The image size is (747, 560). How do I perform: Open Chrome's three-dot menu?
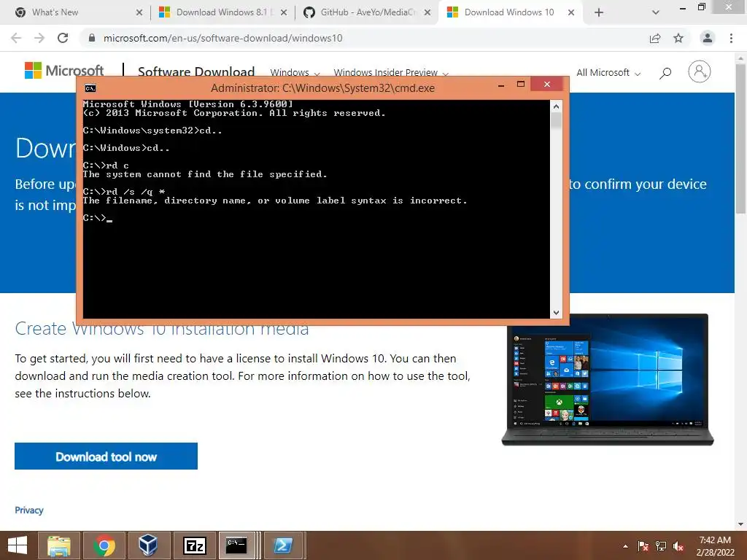(731, 38)
